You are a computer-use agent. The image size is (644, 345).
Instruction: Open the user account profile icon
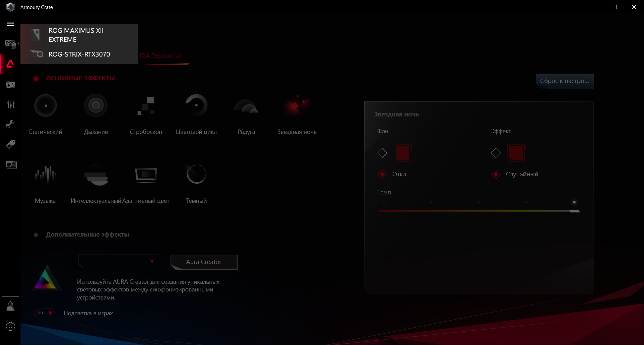10,306
